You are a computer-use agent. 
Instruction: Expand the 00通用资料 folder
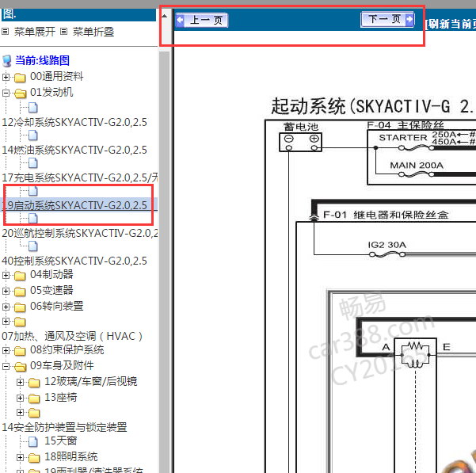6,77
